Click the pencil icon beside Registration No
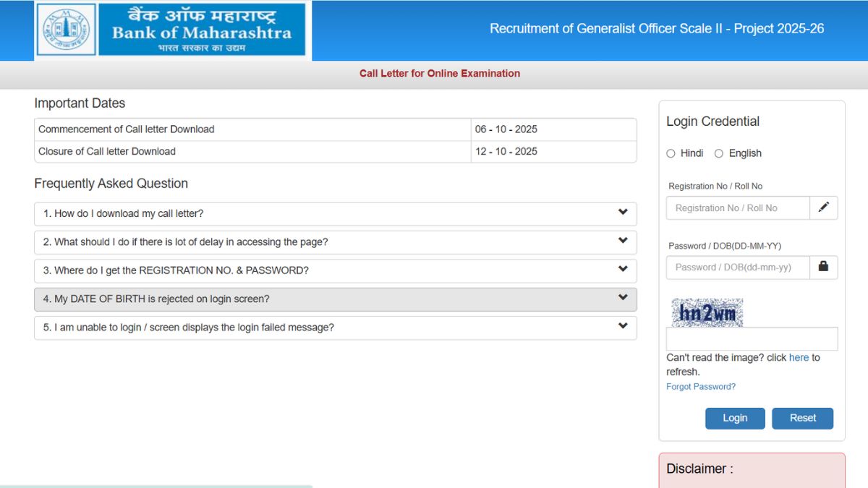The image size is (868, 488). pyautogui.click(x=823, y=207)
